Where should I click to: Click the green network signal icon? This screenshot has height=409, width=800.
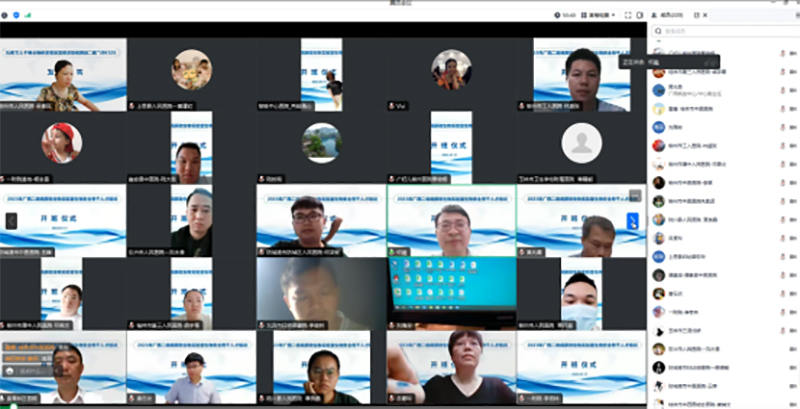(27, 17)
